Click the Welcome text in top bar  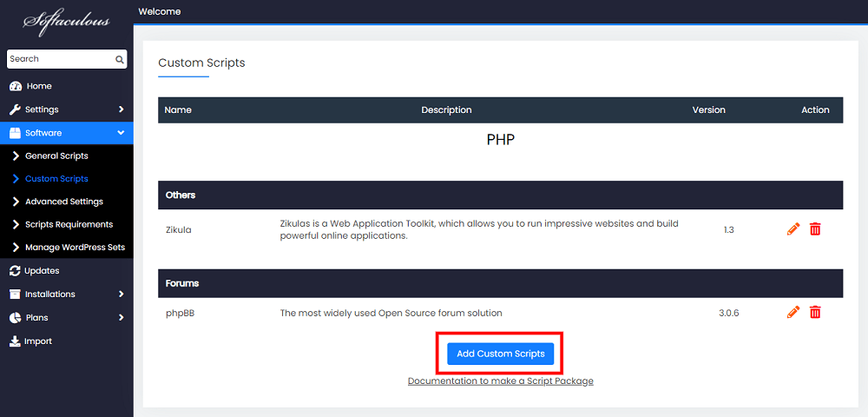pos(160,11)
